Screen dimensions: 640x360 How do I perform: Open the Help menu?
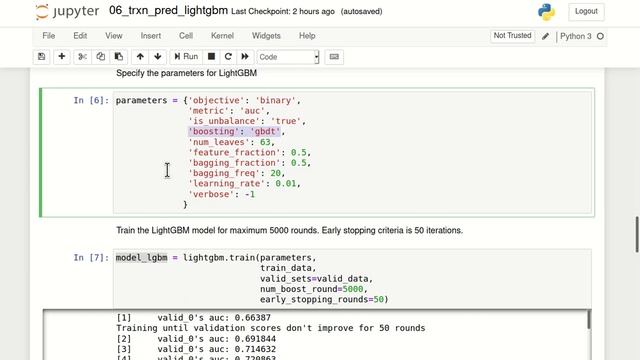tap(307, 36)
